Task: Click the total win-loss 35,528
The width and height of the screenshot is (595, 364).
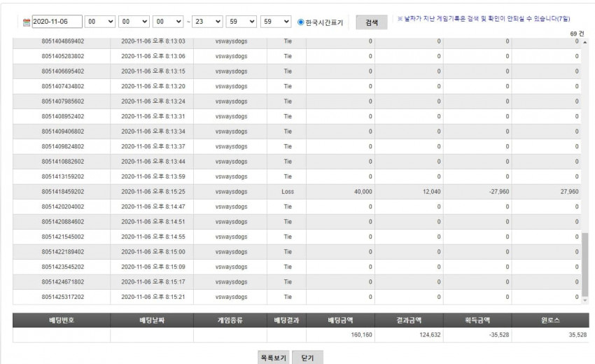Action: click(577, 335)
